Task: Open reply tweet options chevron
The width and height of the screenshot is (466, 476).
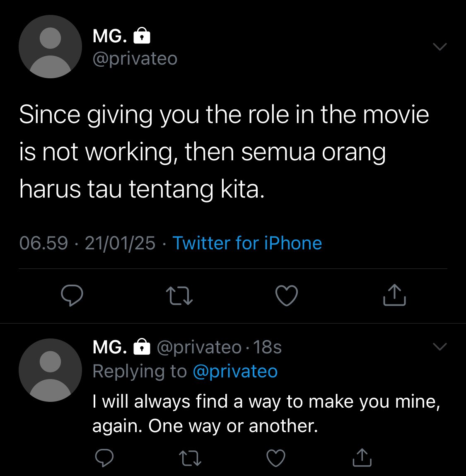Action: [439, 347]
